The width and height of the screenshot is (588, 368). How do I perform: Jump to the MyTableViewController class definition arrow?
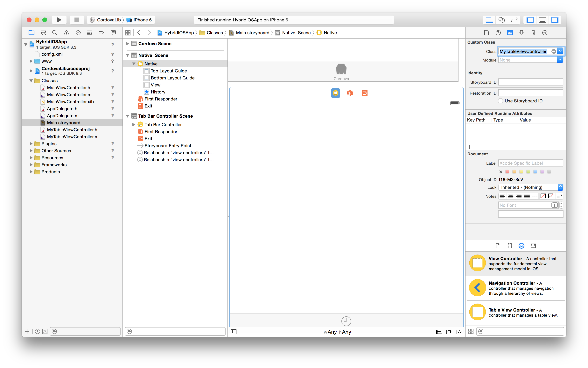point(554,51)
